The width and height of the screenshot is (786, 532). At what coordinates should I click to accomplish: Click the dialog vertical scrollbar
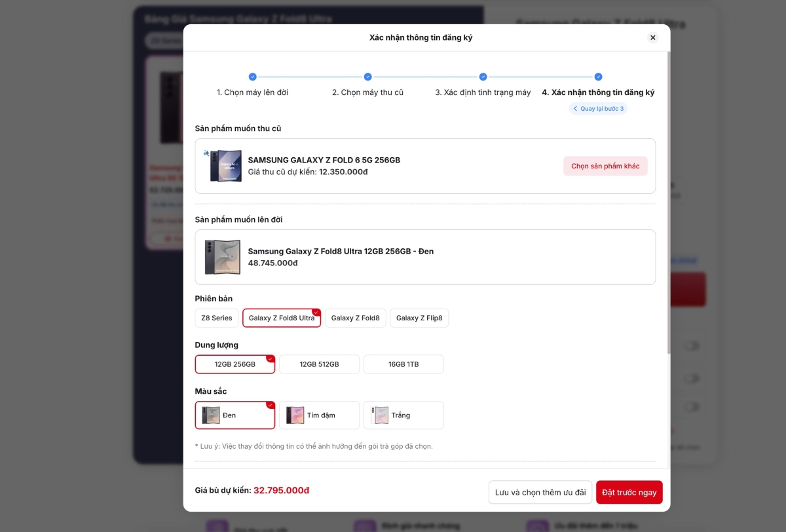pyautogui.click(x=668, y=203)
